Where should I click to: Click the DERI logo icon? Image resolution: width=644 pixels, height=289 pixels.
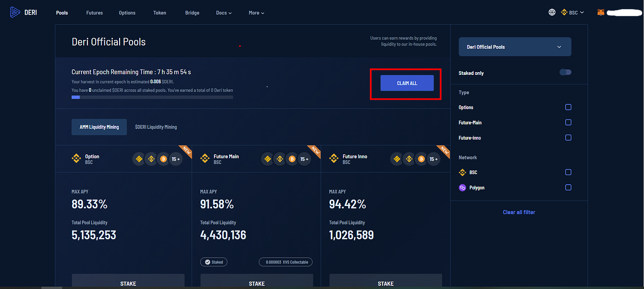(15, 12)
